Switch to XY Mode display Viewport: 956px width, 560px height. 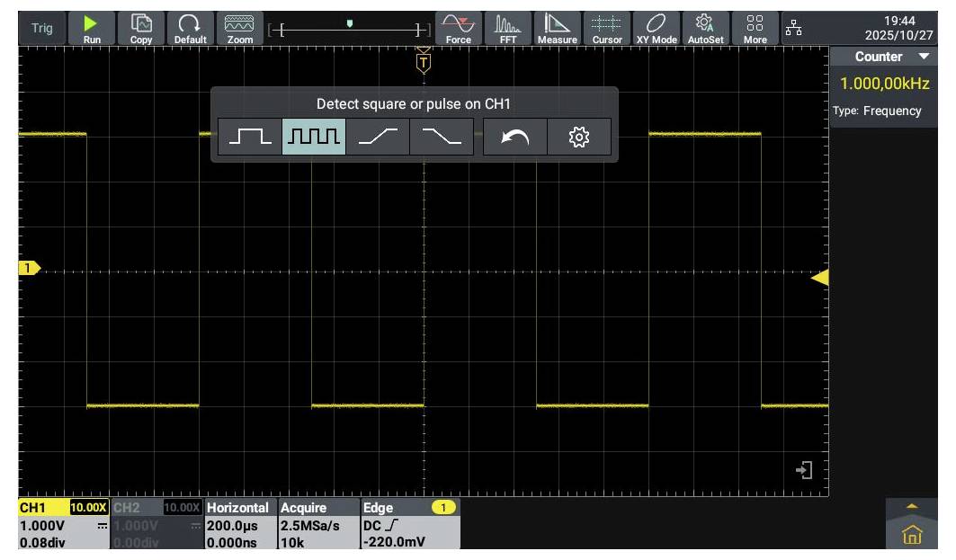657,28
